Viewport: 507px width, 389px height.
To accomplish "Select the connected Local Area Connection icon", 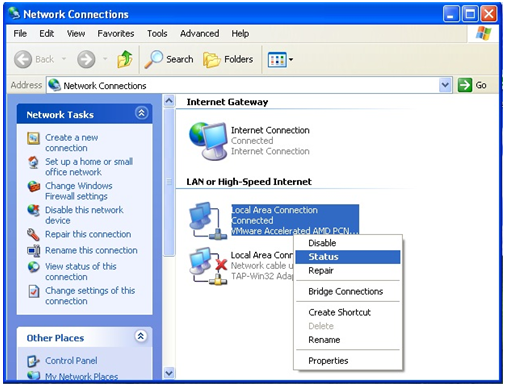I will click(x=208, y=220).
